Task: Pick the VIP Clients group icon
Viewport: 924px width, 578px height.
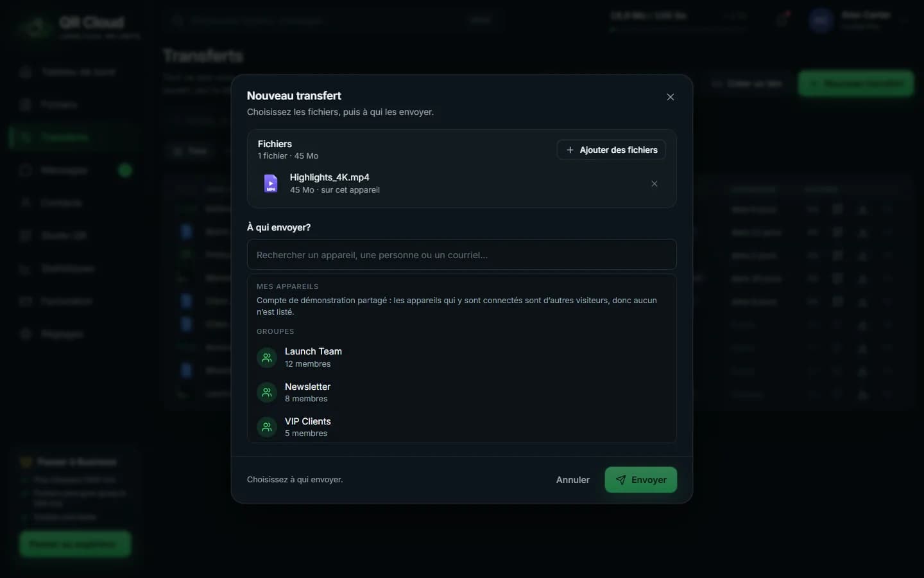Action: coord(267,427)
